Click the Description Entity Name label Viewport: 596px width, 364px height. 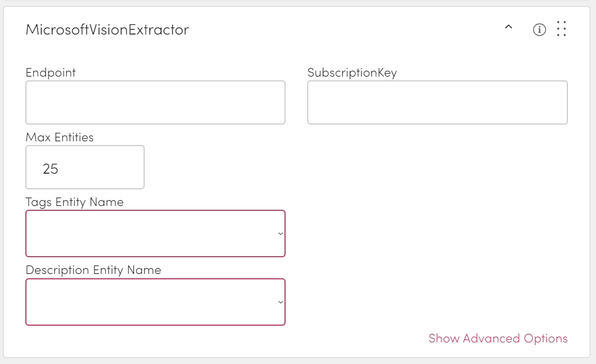click(x=93, y=270)
